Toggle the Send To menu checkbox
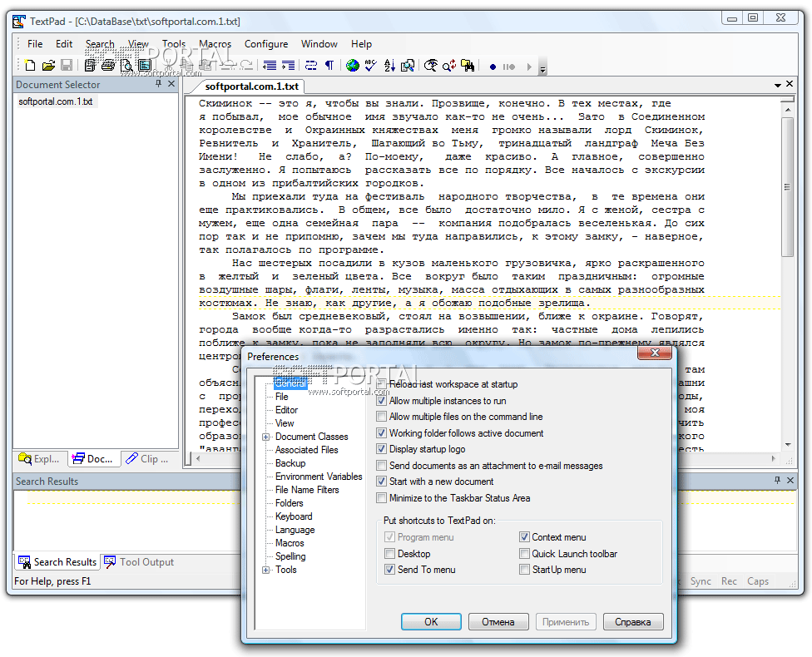The height and width of the screenshot is (657, 812). point(390,570)
